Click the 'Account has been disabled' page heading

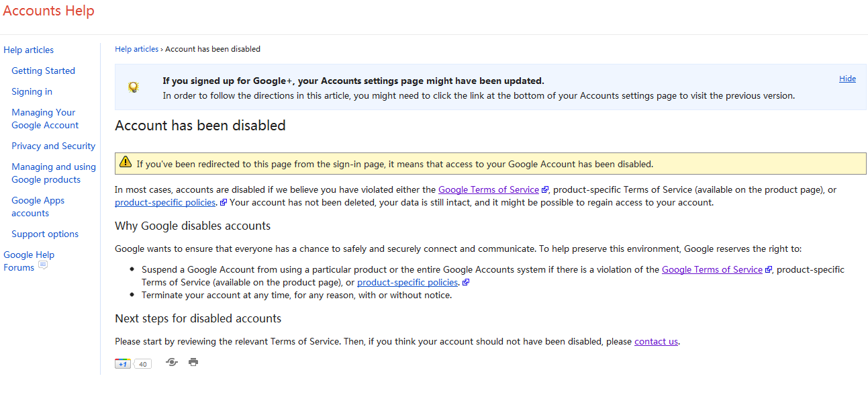point(200,126)
